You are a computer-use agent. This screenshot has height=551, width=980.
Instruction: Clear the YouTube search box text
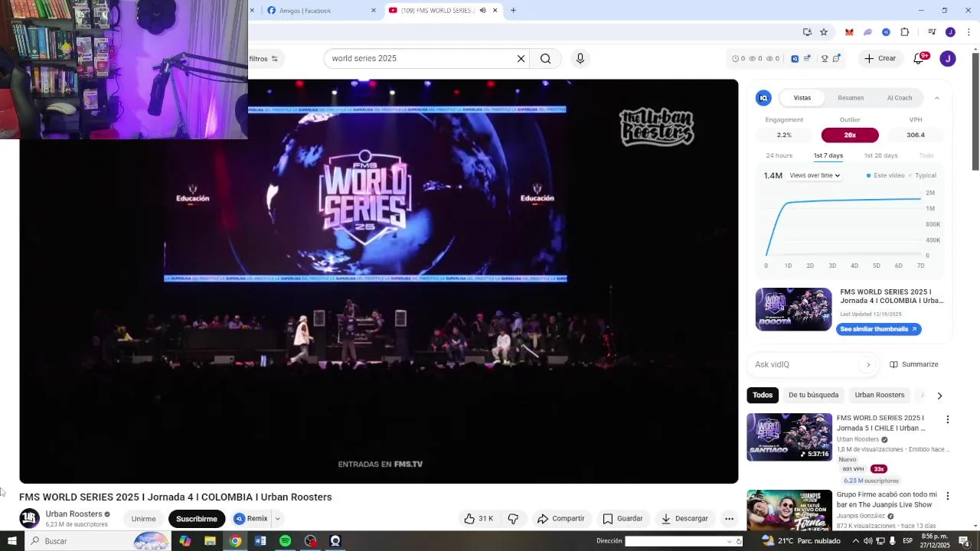click(x=521, y=58)
